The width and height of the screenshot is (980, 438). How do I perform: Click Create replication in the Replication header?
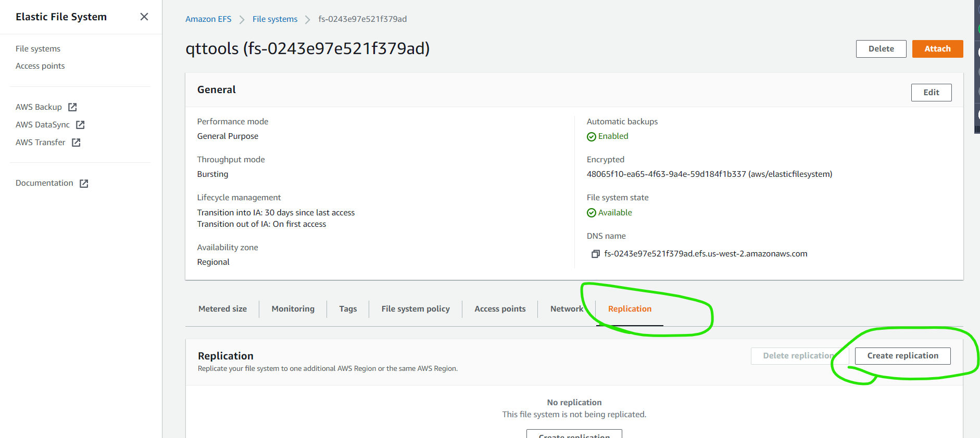pos(902,356)
